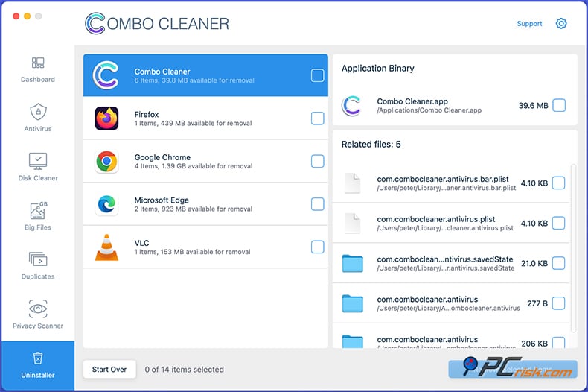The width and height of the screenshot is (588, 392).
Task: Select the Disk Cleaner monitor icon
Action: (38, 161)
